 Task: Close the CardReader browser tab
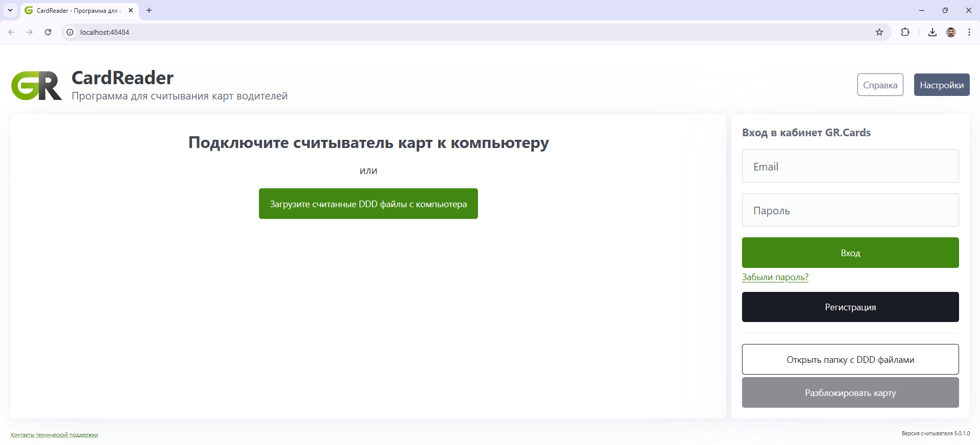(x=131, y=10)
